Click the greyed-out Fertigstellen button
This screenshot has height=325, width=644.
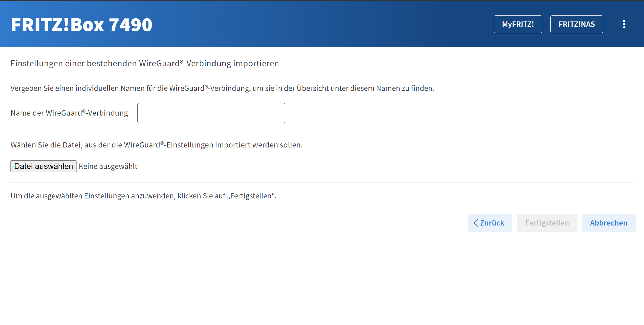point(547,223)
